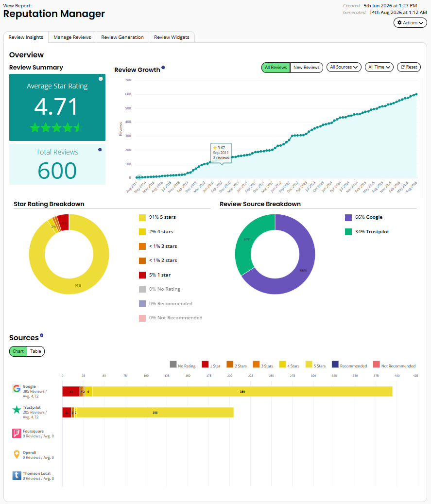The image size is (431, 504).
Task: Open the Review Generation tab
Action: pos(122,37)
